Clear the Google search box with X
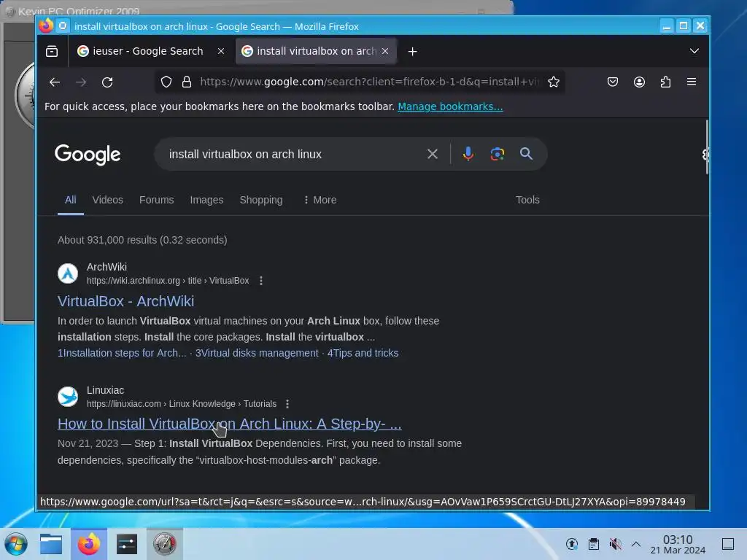The width and height of the screenshot is (747, 560). click(432, 154)
